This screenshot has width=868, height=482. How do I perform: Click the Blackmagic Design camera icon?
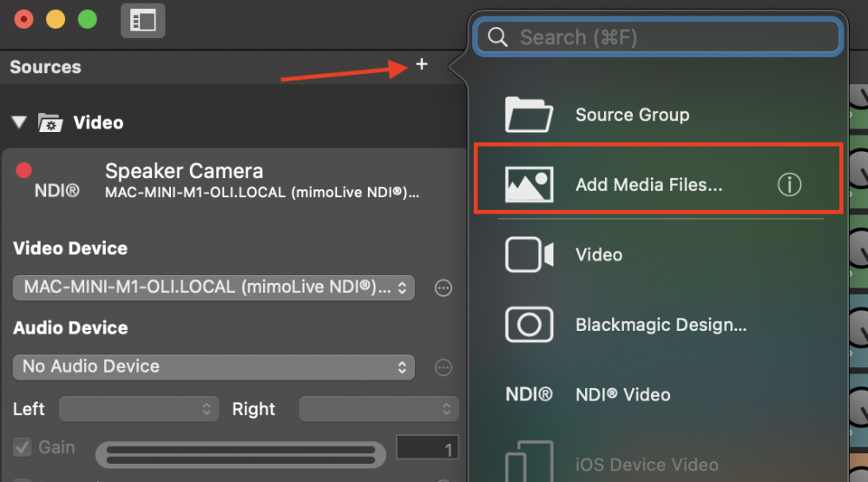(529, 324)
